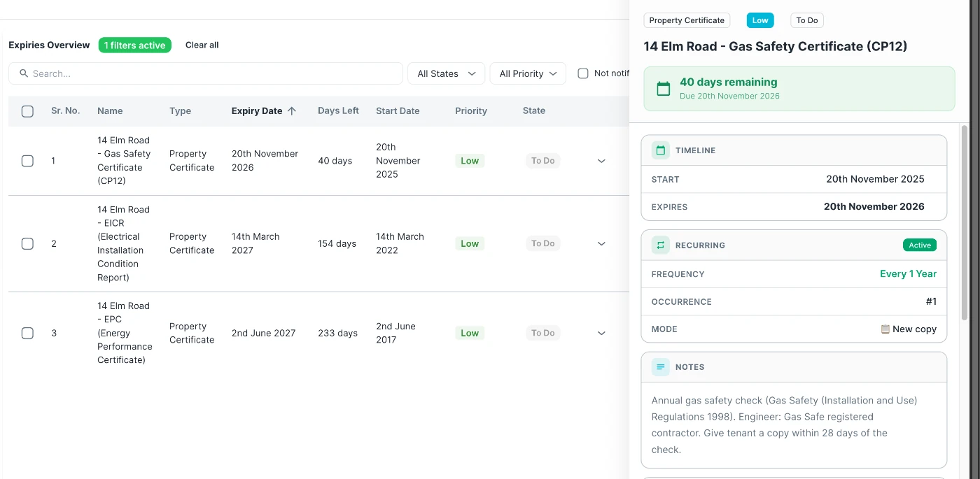Expand the Gas Safety Certificate row chevron
The width and height of the screenshot is (980, 479).
click(x=601, y=161)
